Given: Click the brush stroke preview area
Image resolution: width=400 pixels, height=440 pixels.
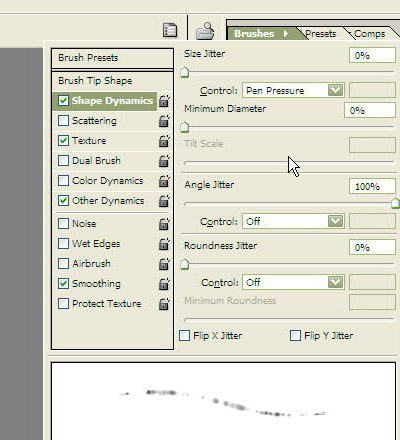Looking at the screenshot, I should [x=223, y=401].
